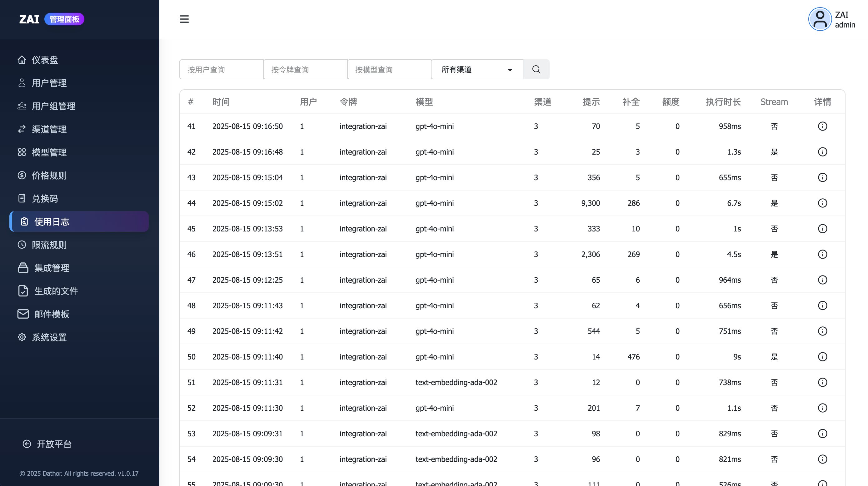Click the admin user avatar icon
Image resolution: width=868 pixels, height=486 pixels.
pos(820,19)
